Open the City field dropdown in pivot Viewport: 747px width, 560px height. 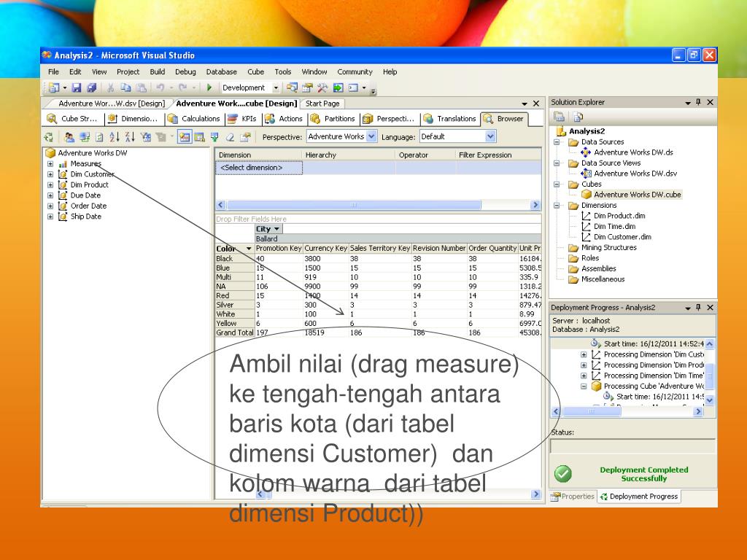(x=276, y=229)
